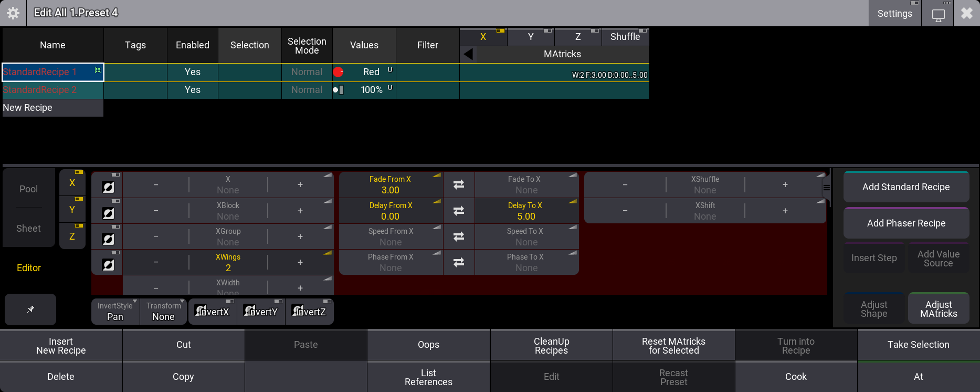This screenshot has height=392, width=980.
Task: Click Enabled Yes cell for StandardRecipe 1
Action: (193, 72)
